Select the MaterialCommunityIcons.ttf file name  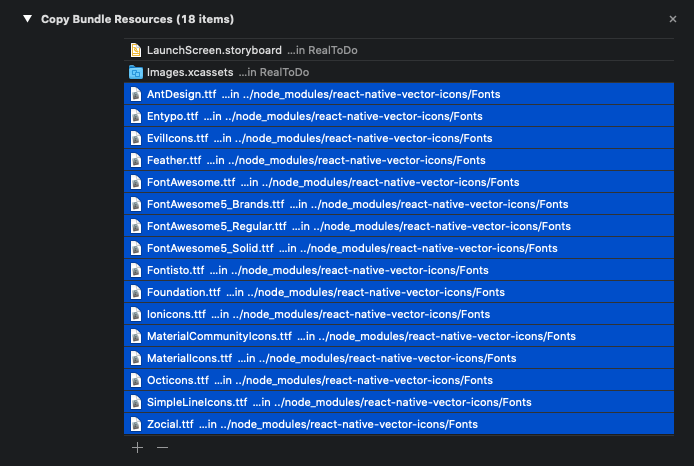[219, 336]
